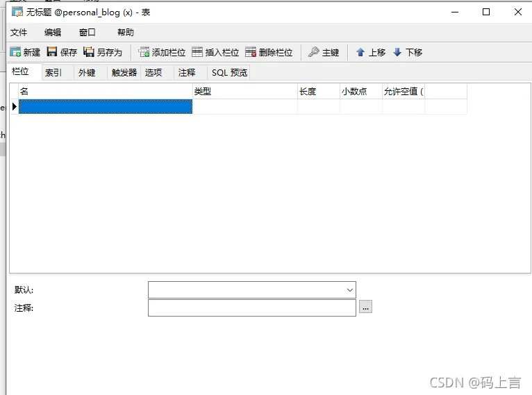Click the 长度 column header
This screenshot has width=532, height=395.
[x=319, y=92]
